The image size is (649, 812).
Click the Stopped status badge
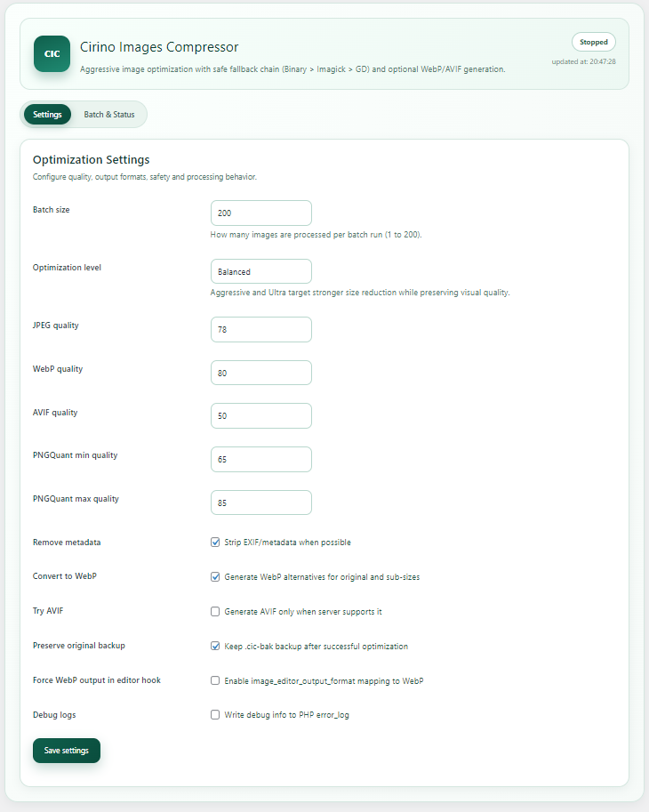(594, 42)
